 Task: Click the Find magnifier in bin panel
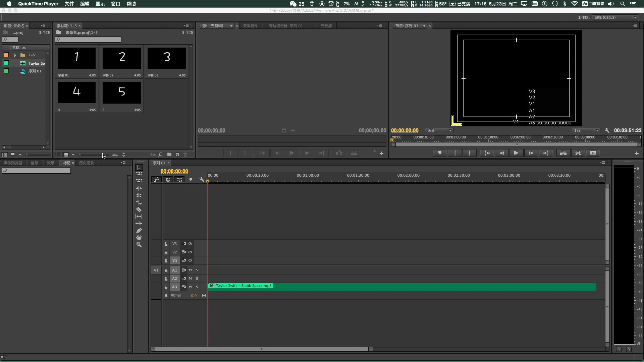(x=161, y=155)
